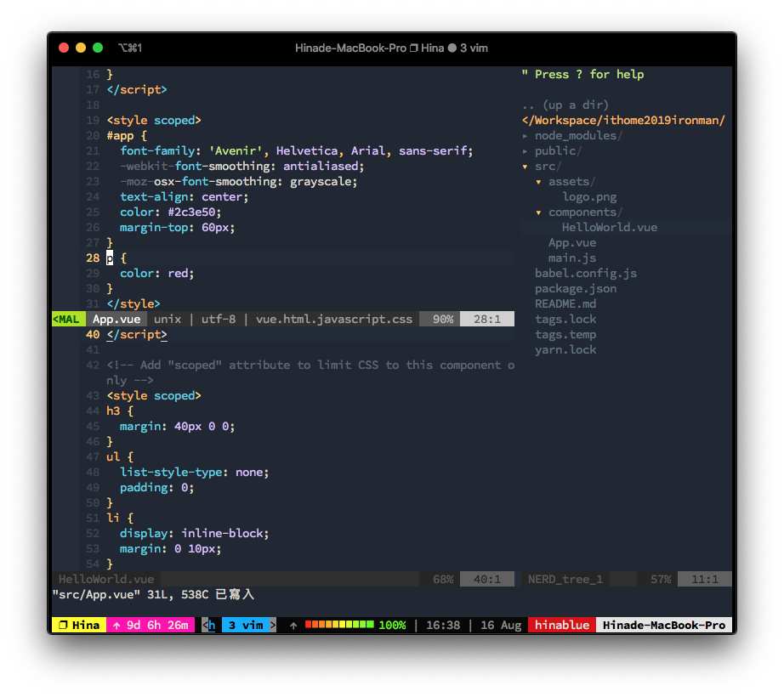The image size is (784, 697).
Task: Click the #2c3e50 color value
Action: pyautogui.click(x=191, y=212)
